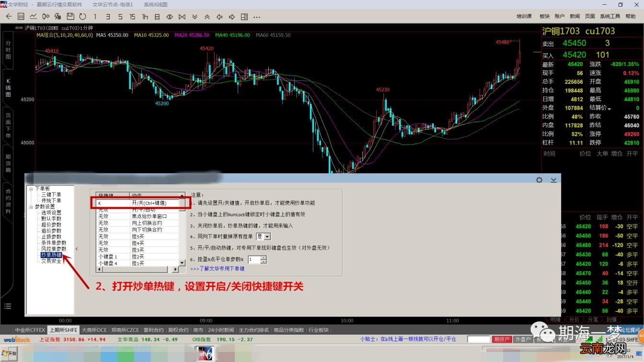Open the 板块 menu
The height and width of the screenshot is (362, 644).
545,16
